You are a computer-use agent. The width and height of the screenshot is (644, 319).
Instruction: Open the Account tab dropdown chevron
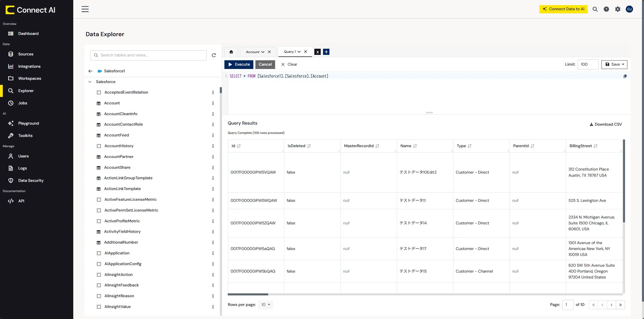tap(263, 52)
